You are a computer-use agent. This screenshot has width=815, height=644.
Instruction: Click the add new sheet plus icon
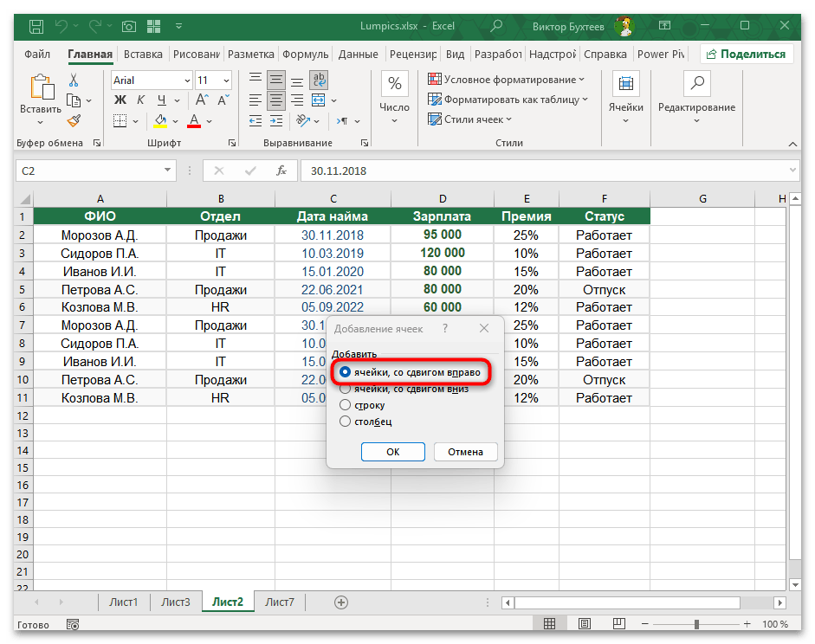coord(341,602)
